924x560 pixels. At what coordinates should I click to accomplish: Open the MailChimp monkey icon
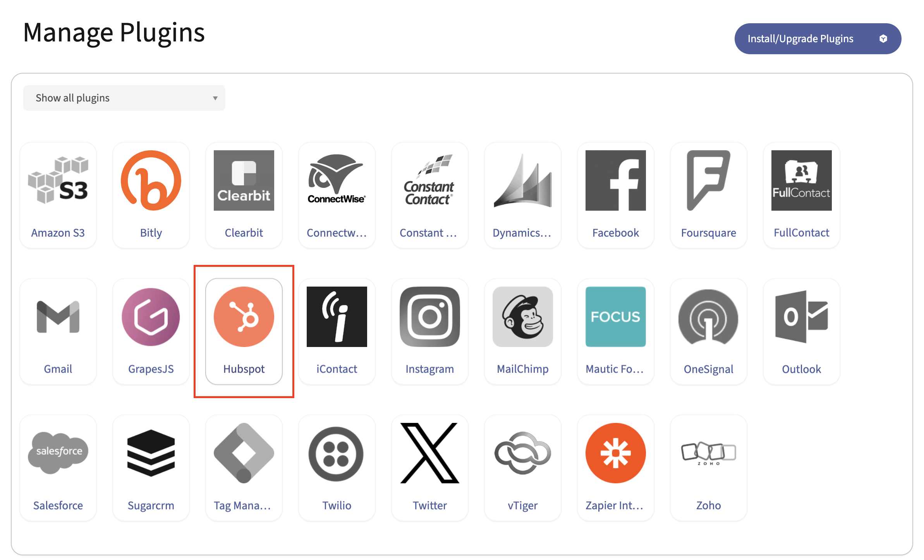pyautogui.click(x=522, y=316)
